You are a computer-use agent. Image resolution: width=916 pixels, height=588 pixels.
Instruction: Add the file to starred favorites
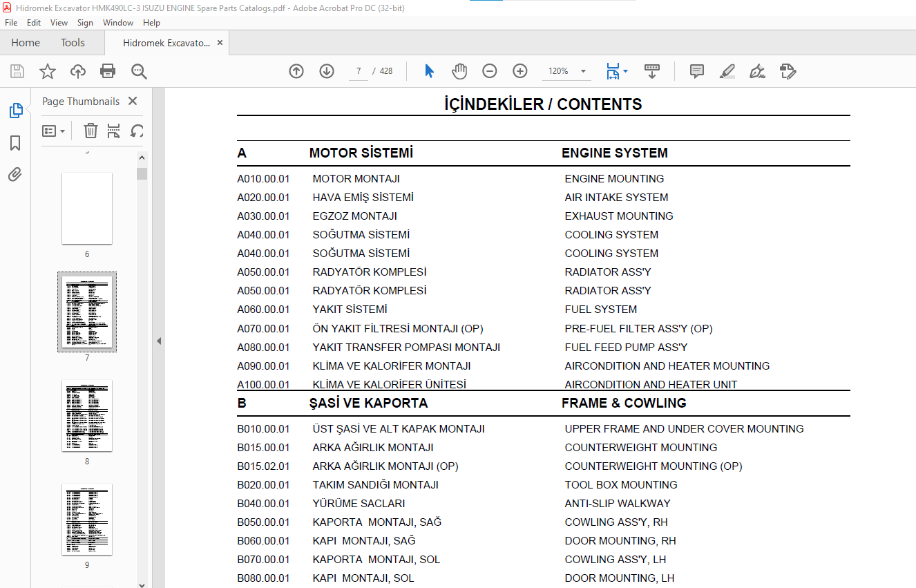click(48, 71)
